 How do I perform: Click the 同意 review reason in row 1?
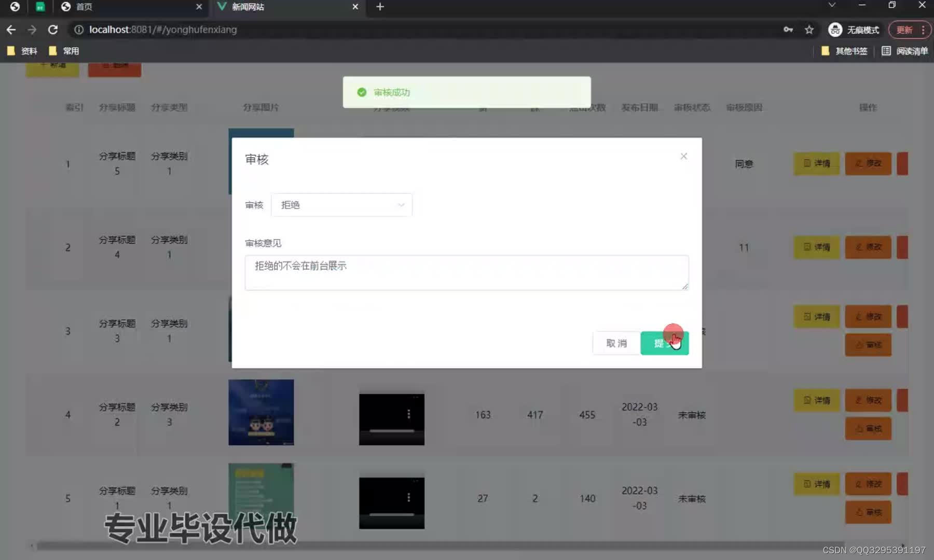(744, 164)
